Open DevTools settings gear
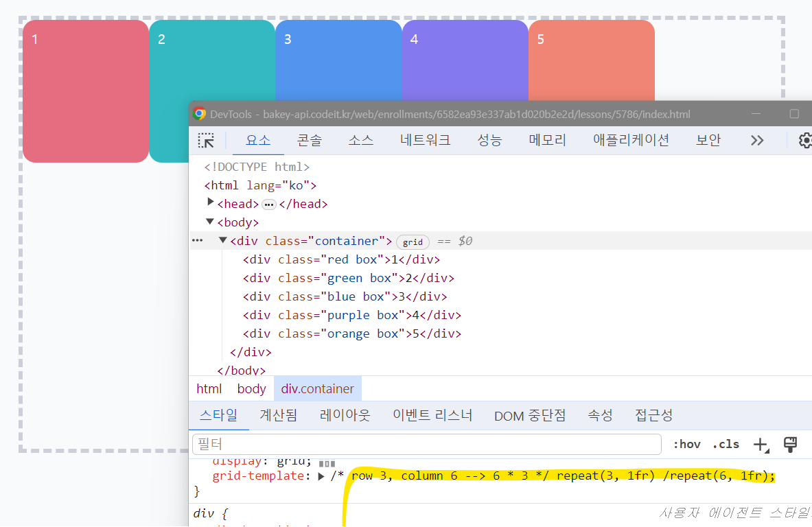The image size is (812, 527). [804, 141]
